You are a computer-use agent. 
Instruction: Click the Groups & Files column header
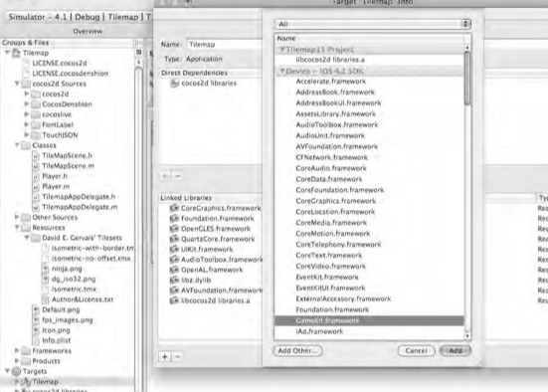67,43
